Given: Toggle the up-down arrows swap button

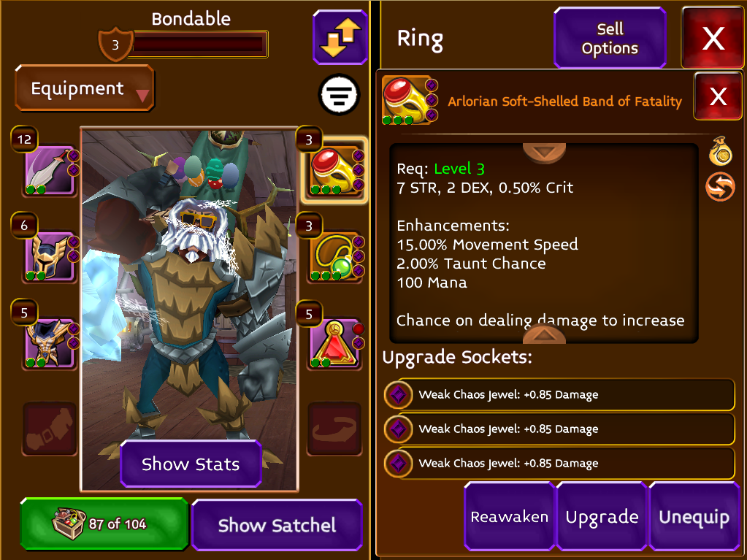Looking at the screenshot, I should [x=340, y=37].
